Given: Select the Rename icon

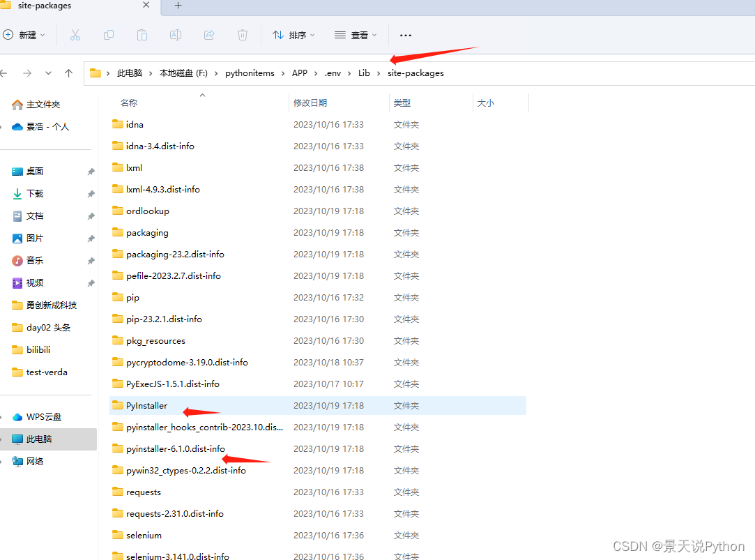Looking at the screenshot, I should tap(175, 35).
